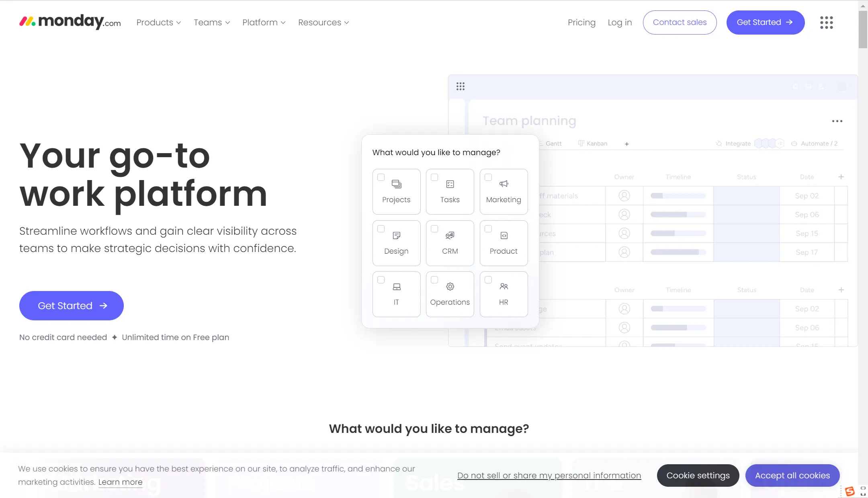Click the Pricing menu item

click(581, 22)
